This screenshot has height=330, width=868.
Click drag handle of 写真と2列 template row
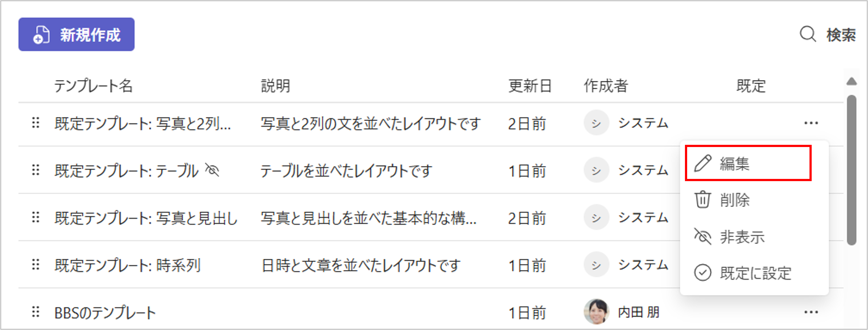(x=36, y=123)
